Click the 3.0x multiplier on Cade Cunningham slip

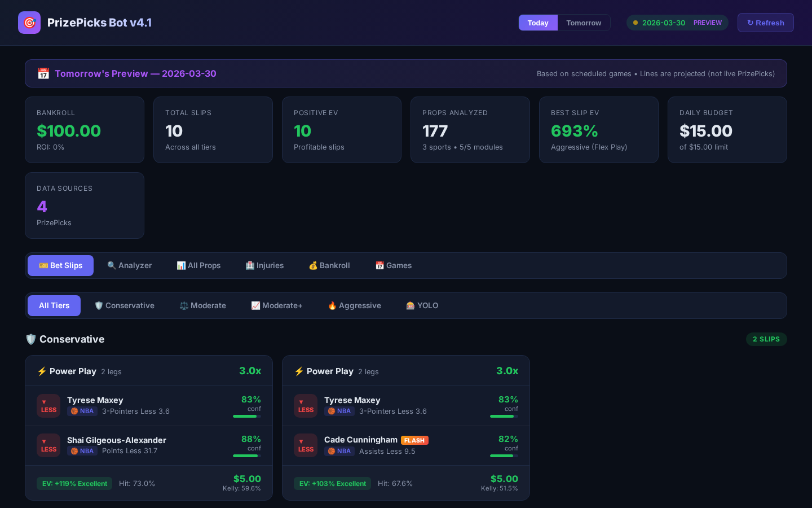[x=507, y=371]
